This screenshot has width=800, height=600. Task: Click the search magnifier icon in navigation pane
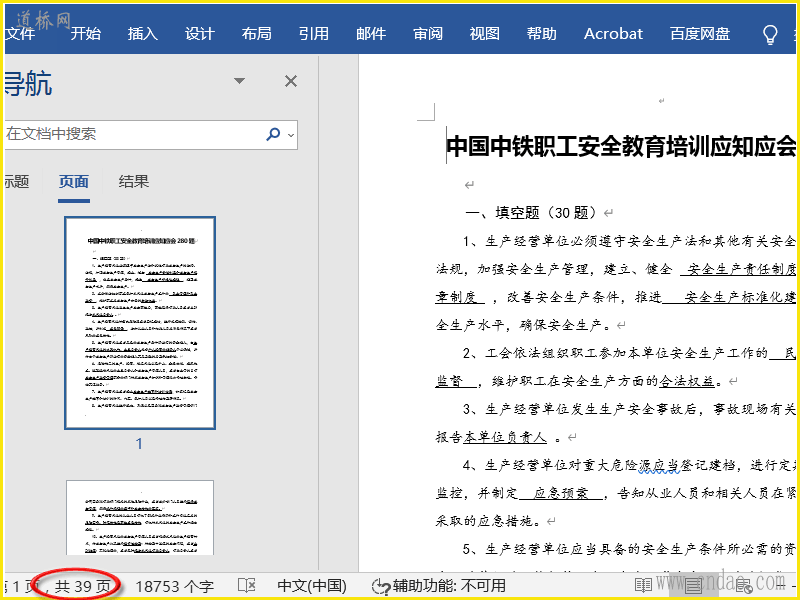pyautogui.click(x=273, y=134)
